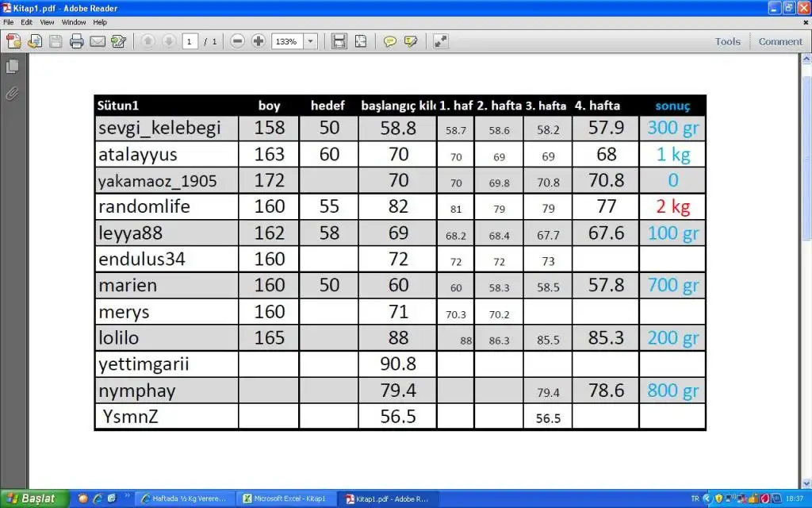Open the zoom level dropdown arrow
Screen dimensions: 812x508
[309, 41]
